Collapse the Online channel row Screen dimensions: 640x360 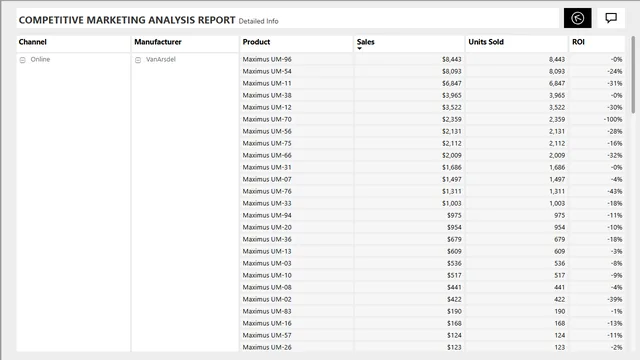point(22,60)
